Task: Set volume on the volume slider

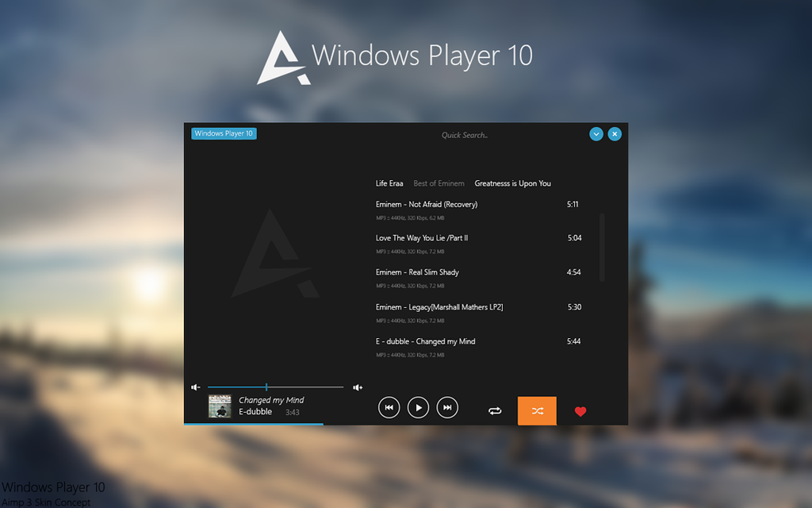Action: pyautogui.click(x=275, y=387)
